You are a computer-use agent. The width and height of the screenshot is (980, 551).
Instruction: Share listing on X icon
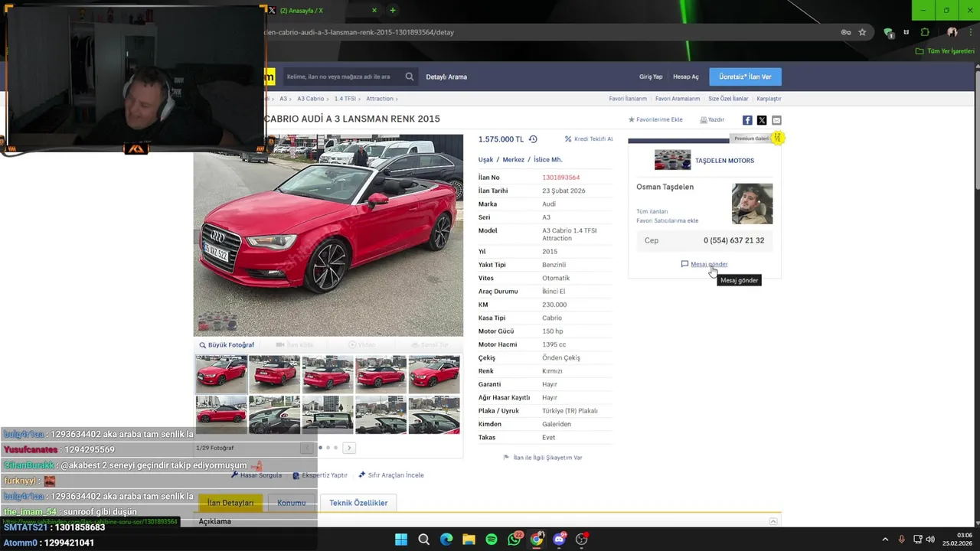[762, 120]
